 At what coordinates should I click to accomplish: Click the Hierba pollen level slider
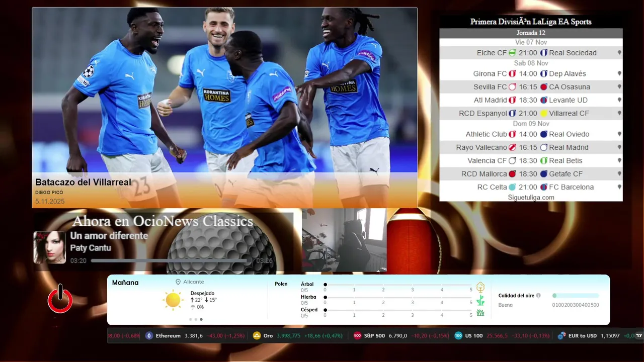398,298
